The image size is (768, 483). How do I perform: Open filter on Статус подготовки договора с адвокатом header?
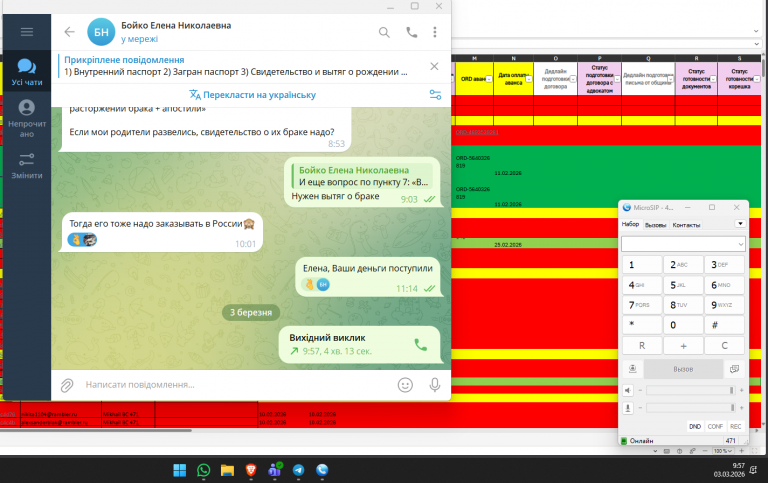617,79
